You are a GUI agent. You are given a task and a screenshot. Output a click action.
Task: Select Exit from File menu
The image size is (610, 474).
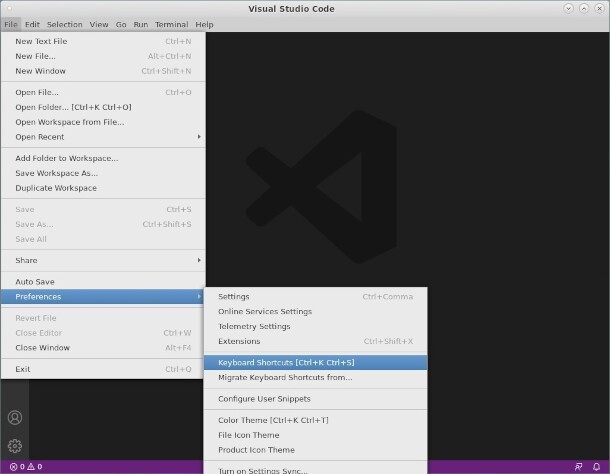[103, 369]
